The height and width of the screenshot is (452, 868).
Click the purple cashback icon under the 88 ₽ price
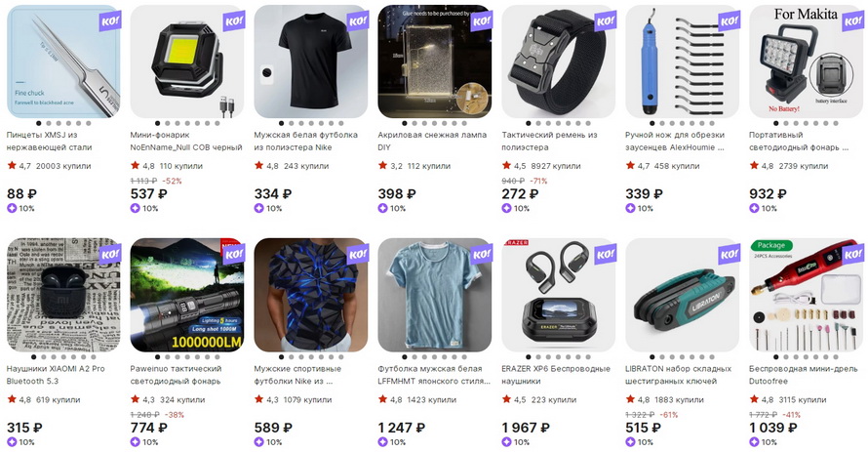coord(12,208)
